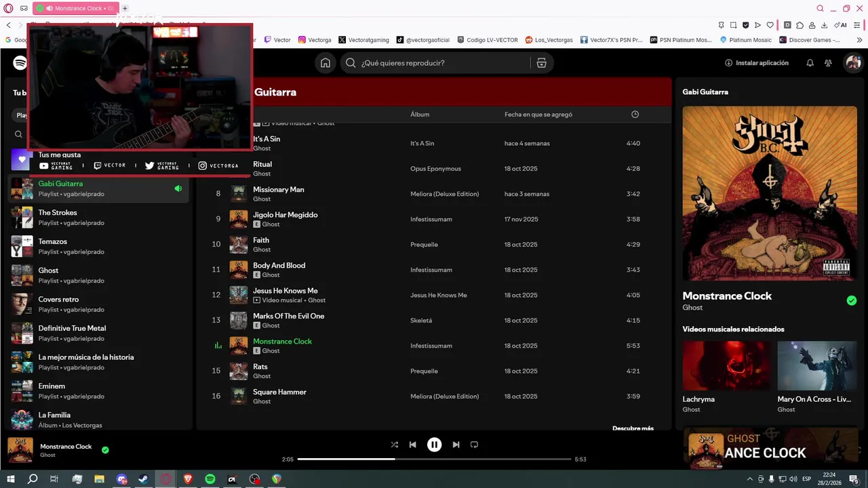The image size is (868, 488).
Task: Skip to previous track
Action: 412,445
